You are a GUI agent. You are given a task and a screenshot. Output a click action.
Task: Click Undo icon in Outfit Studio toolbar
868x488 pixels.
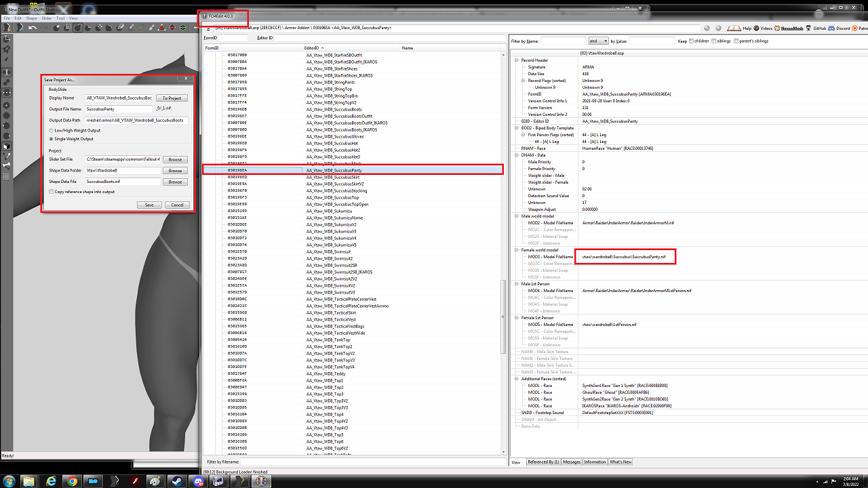tap(33, 28)
